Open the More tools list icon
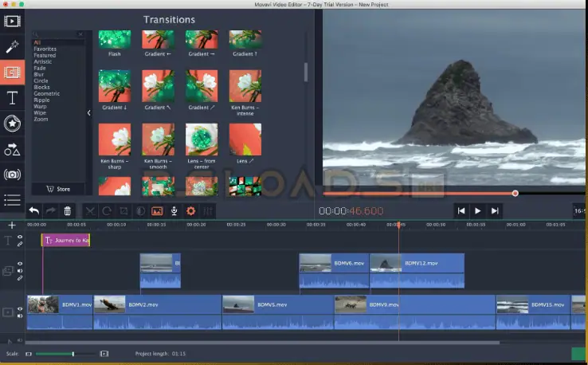This screenshot has width=588, height=365. (12, 200)
